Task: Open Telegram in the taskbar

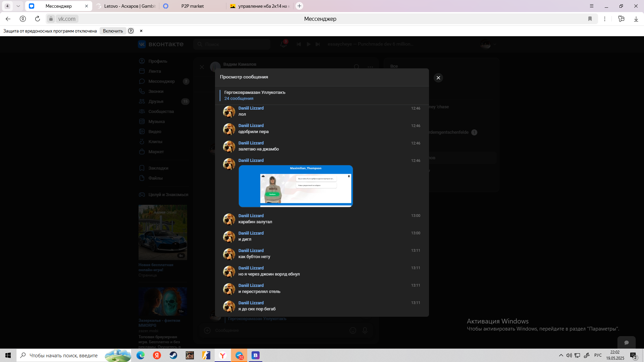Action: [x=239, y=355]
